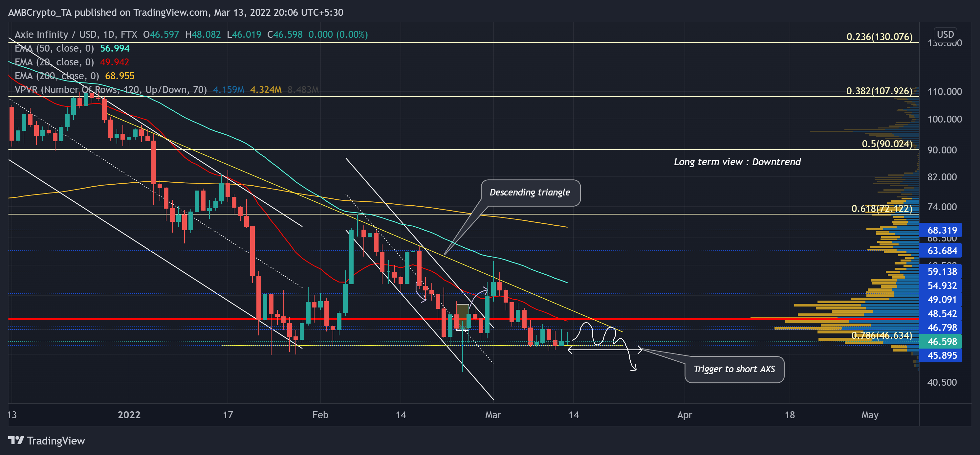Click the 110.000 price axis label
980x455 pixels.
coord(945,91)
